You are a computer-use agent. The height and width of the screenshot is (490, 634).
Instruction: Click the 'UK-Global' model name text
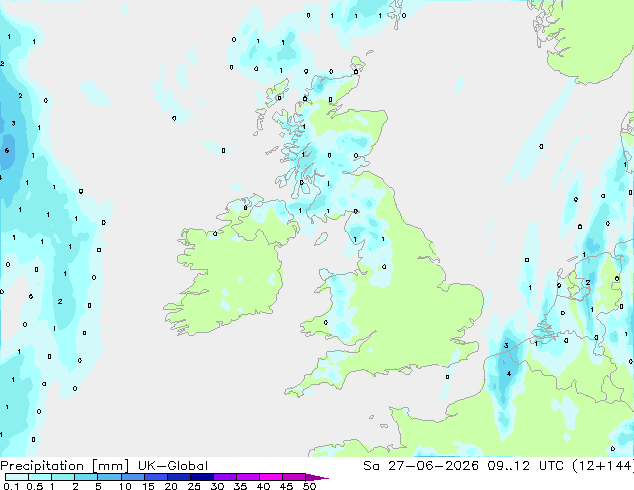tap(173, 466)
